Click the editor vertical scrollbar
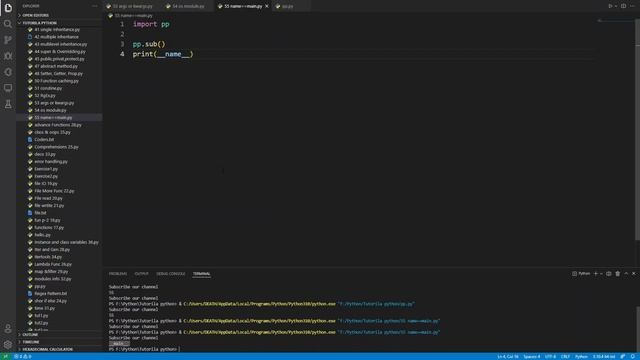This screenshot has width=640, height=360. click(x=638, y=131)
